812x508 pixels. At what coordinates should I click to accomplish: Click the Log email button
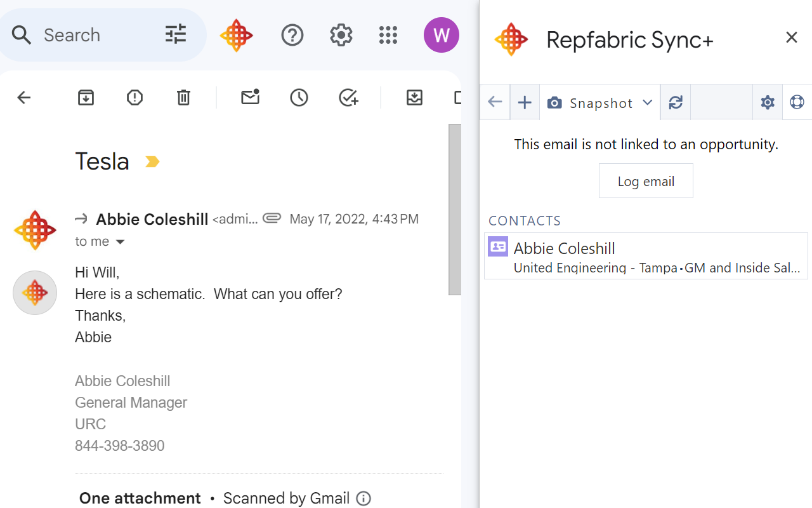click(x=646, y=181)
